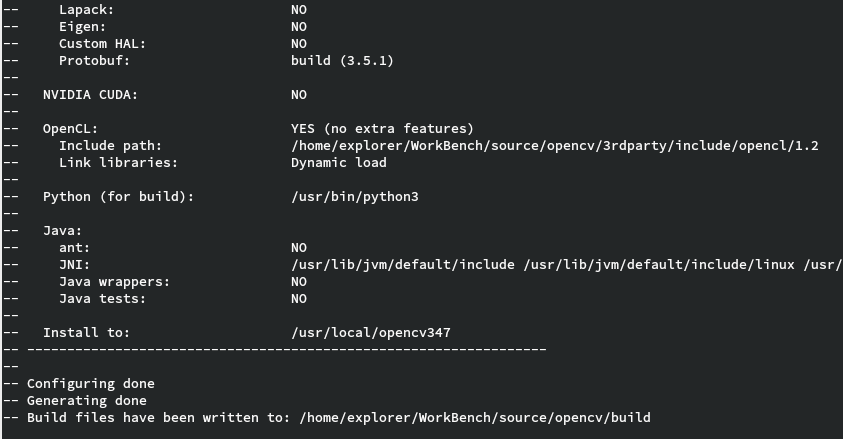Click the "Python (for build):" label
This screenshot has width=843, height=439.
click(x=118, y=197)
